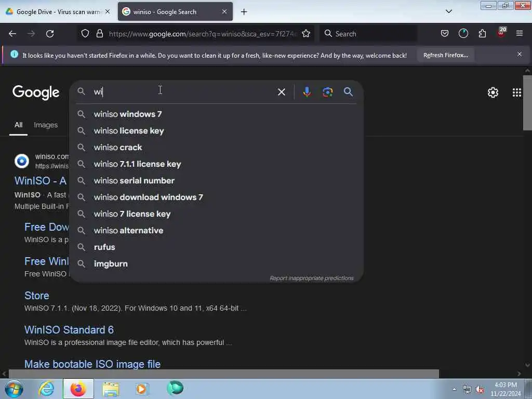Open the Windows Start menu
Image resolution: width=532 pixels, height=399 pixels.
pyautogui.click(x=14, y=389)
